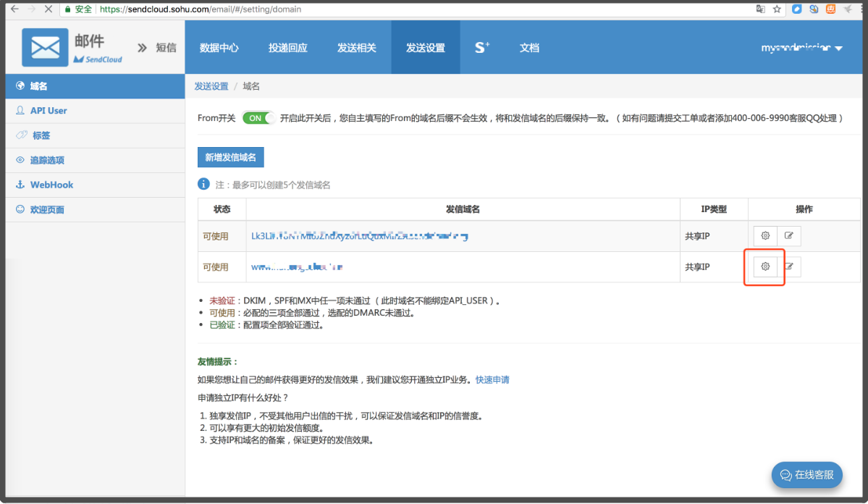Click the 状态 column header
The image size is (868, 504).
point(222,209)
